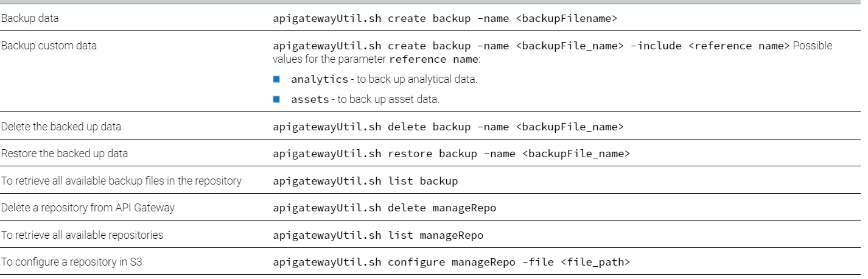Screen dimensions: 868x279
Task: Click the "assets" list item text
Action: (365, 99)
